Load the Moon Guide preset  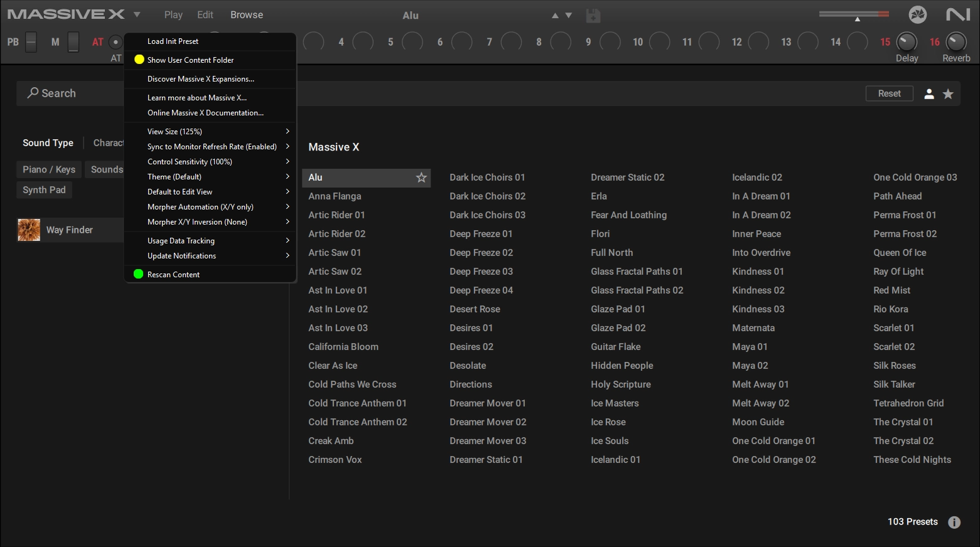click(758, 422)
